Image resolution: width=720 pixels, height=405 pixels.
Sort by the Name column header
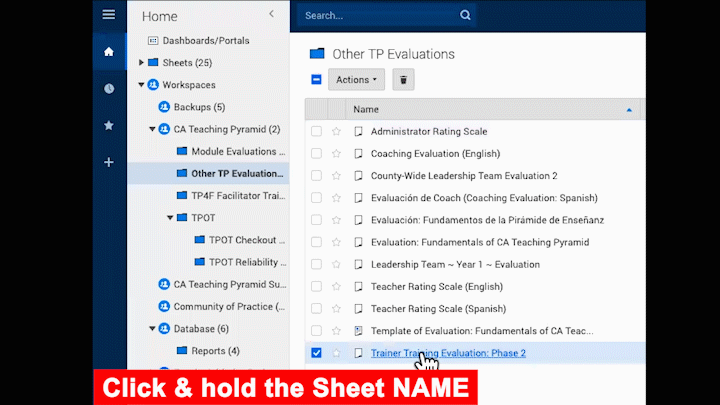(366, 109)
